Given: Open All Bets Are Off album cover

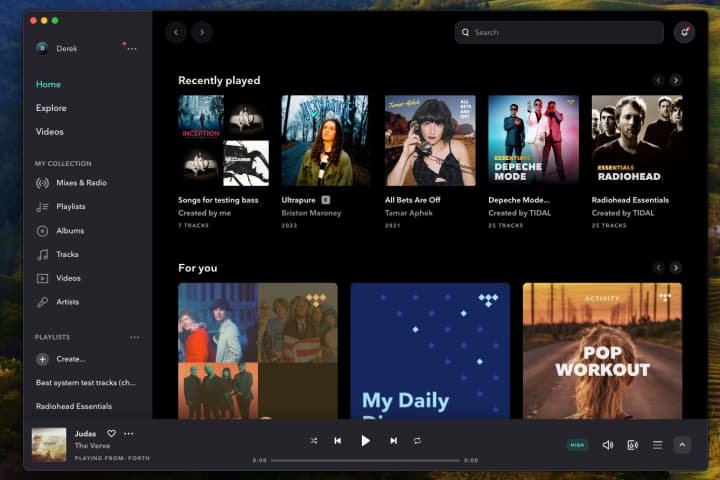Looking at the screenshot, I should pos(430,141).
